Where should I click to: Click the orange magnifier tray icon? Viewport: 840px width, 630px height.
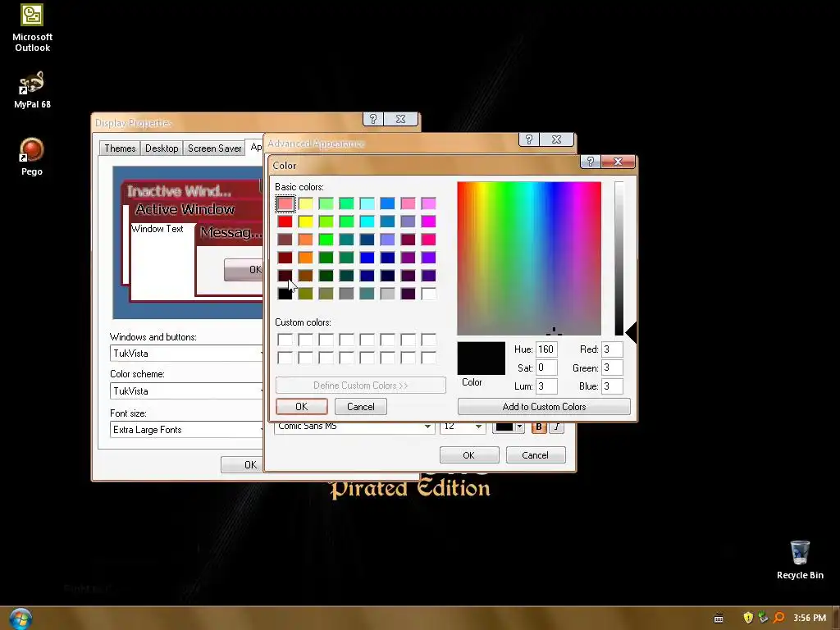(779, 618)
